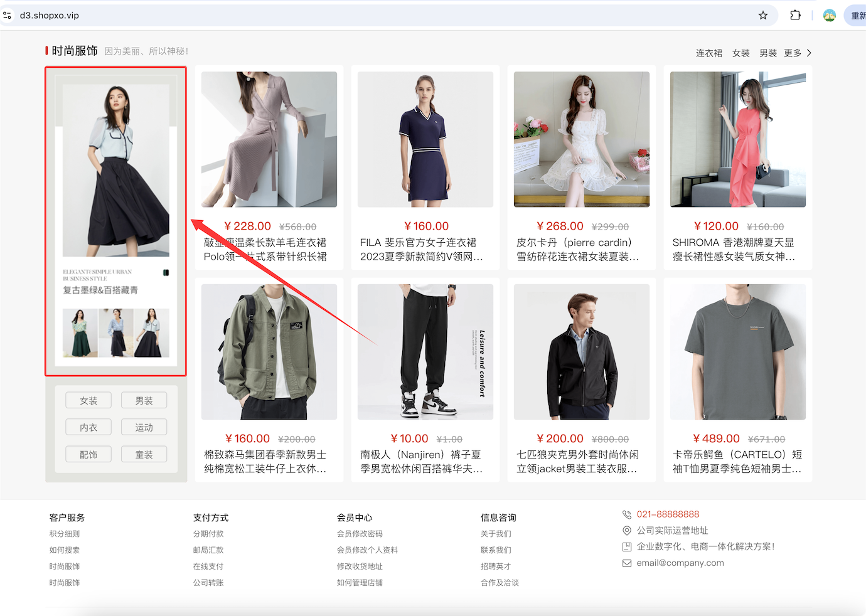
Task: Open the FILA navy dress product image
Action: 425,139
